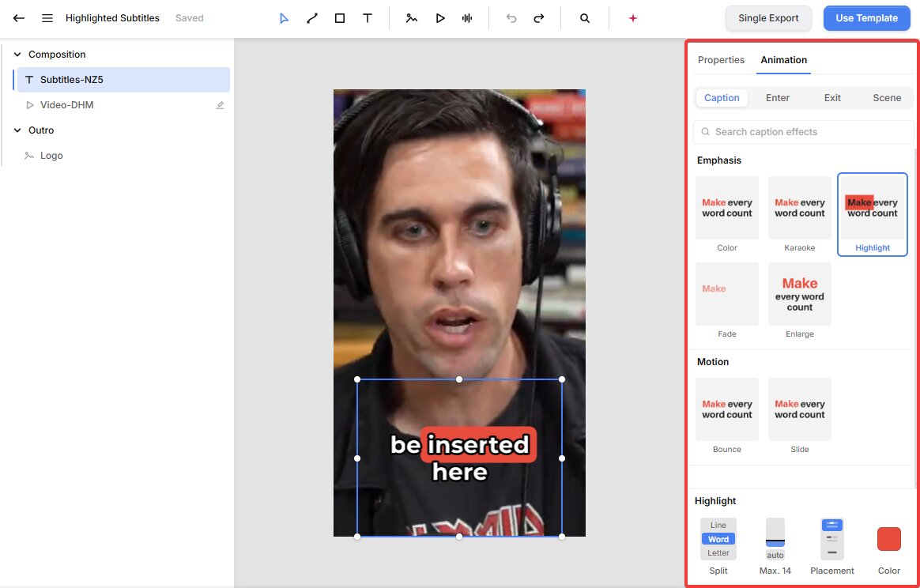Add an audio waveform element
The height and width of the screenshot is (588, 920).
click(x=467, y=18)
